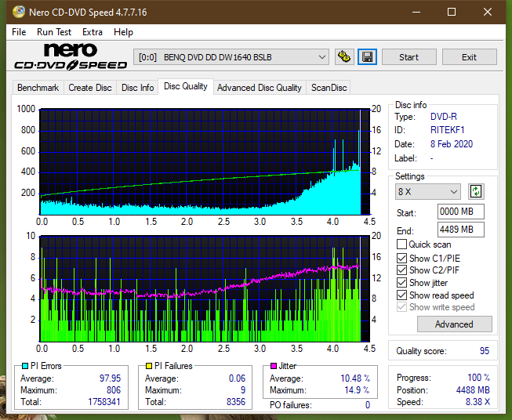512x420 pixels.
Task: Close the Nero CD-DVD Speed window
Action: point(488,12)
